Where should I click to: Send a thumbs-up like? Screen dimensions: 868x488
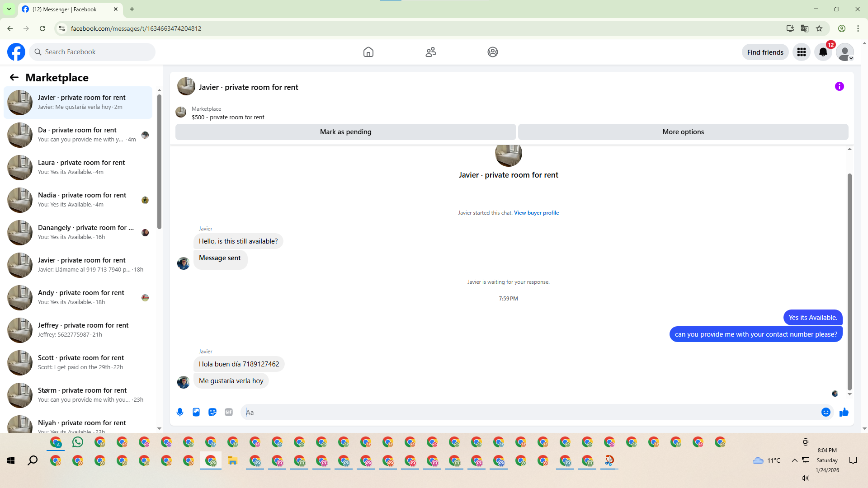pos(844,412)
